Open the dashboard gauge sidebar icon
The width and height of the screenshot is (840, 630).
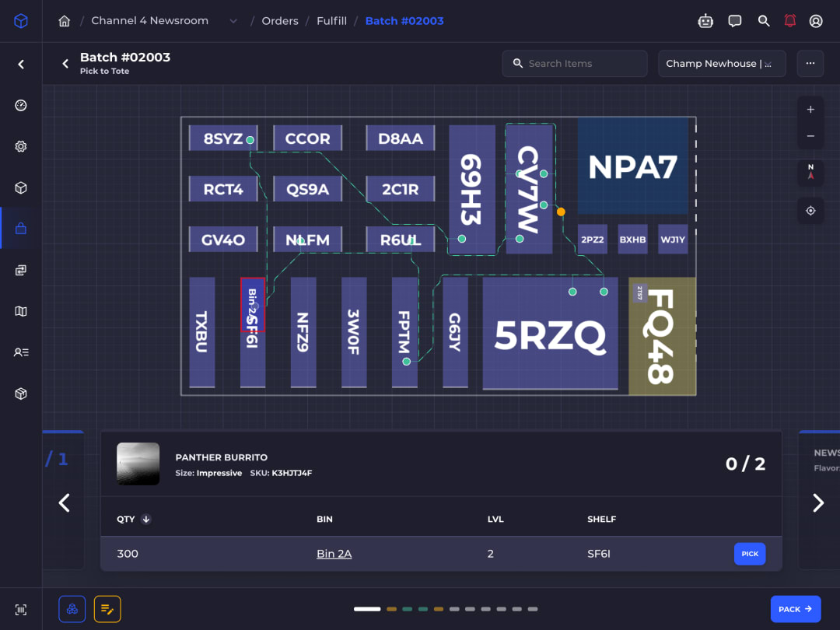tap(21, 106)
